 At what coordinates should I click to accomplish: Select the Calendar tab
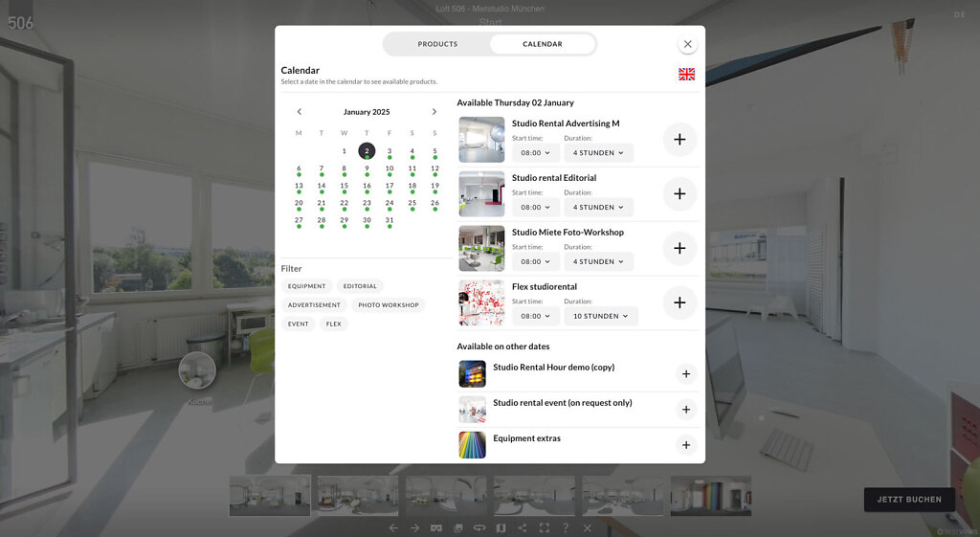[542, 44]
